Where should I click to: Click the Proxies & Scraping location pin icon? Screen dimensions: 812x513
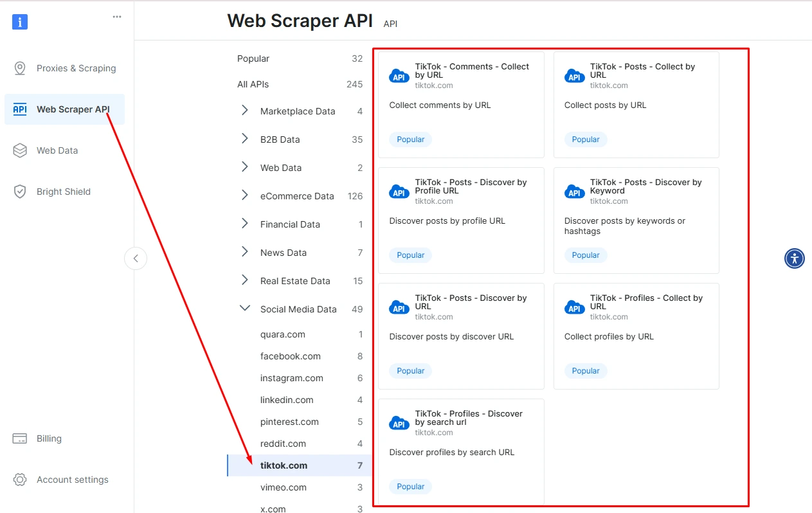tap(20, 68)
